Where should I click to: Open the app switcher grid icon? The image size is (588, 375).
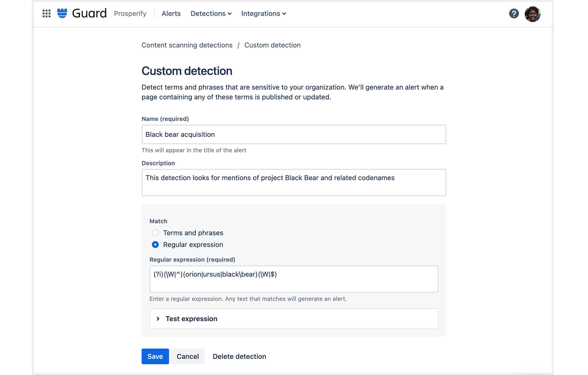tap(46, 13)
